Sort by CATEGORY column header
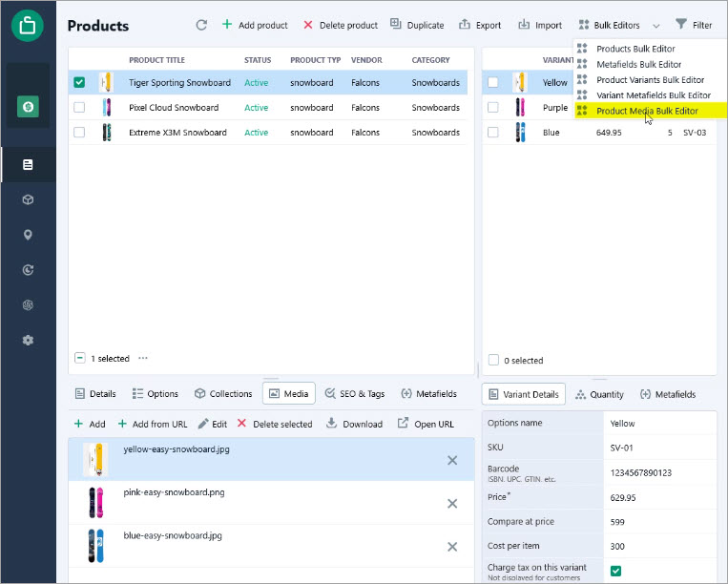Viewport: 728px width, 584px height. (431, 60)
